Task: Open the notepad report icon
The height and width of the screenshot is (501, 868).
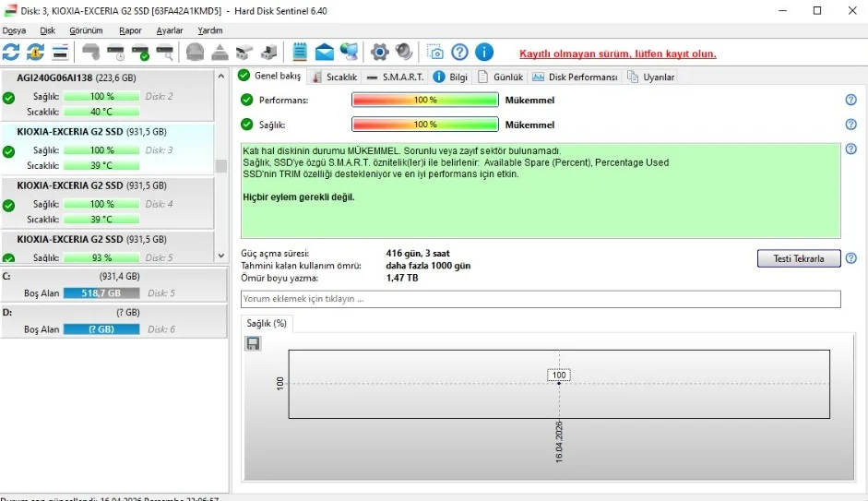Action: click(x=300, y=52)
